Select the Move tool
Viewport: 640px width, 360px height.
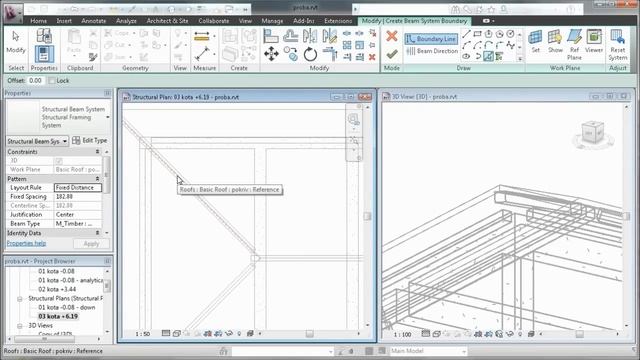[x=271, y=53]
